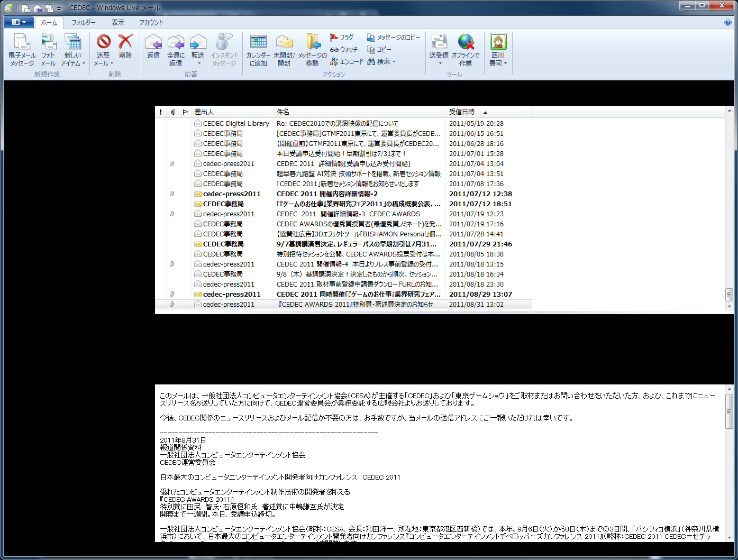Select CEDEC 2011 開催内容詳細情報-2 message
This screenshot has width=738, height=560.
343,194
